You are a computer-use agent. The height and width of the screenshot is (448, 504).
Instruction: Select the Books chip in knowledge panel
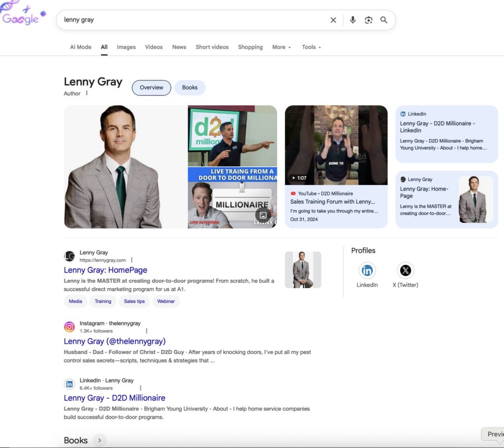click(x=189, y=88)
